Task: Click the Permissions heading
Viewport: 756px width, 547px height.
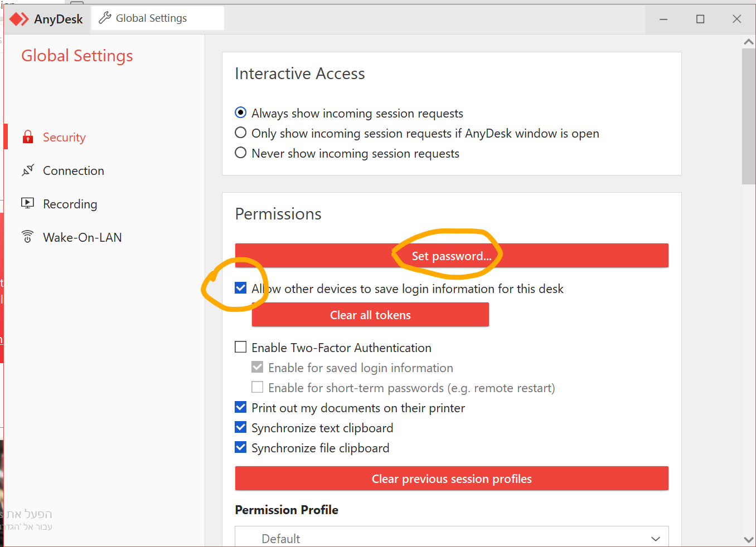Action: 278,214
